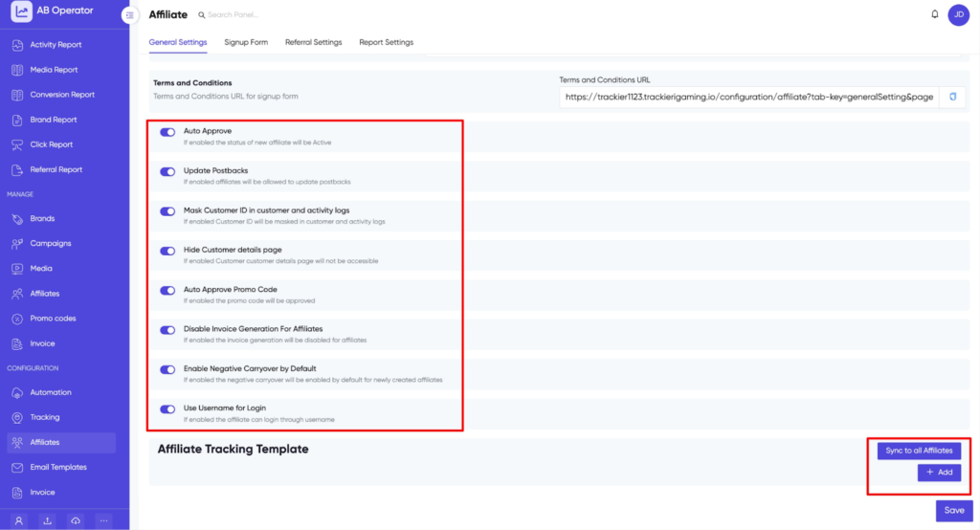Click Affiliates icon under Configuration
The image size is (980, 530).
click(x=17, y=443)
